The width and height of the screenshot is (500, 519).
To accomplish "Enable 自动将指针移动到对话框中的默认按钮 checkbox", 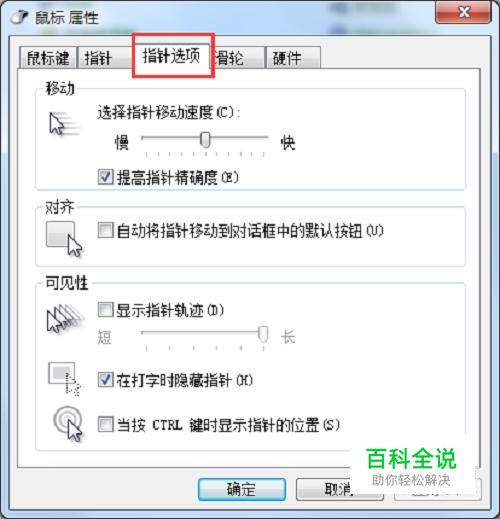I will point(106,230).
